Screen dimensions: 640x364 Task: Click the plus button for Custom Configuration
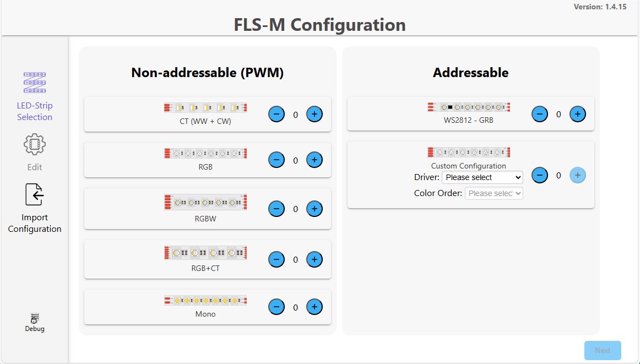(577, 175)
